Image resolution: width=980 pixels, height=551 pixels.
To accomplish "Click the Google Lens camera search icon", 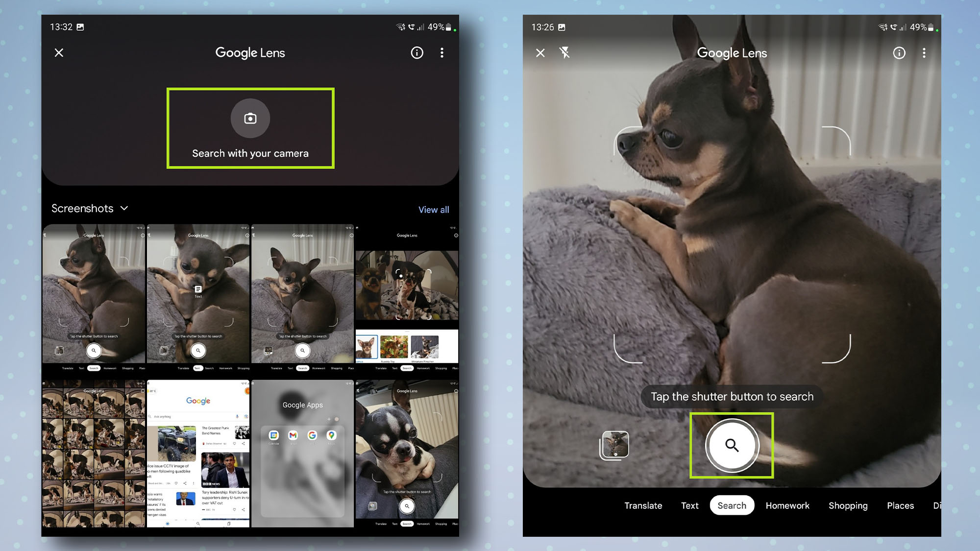I will [x=250, y=119].
